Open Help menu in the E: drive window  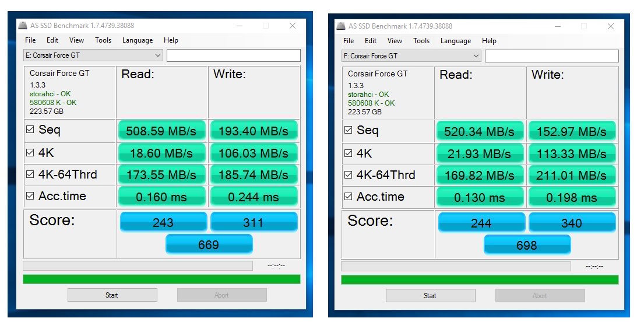tap(171, 40)
